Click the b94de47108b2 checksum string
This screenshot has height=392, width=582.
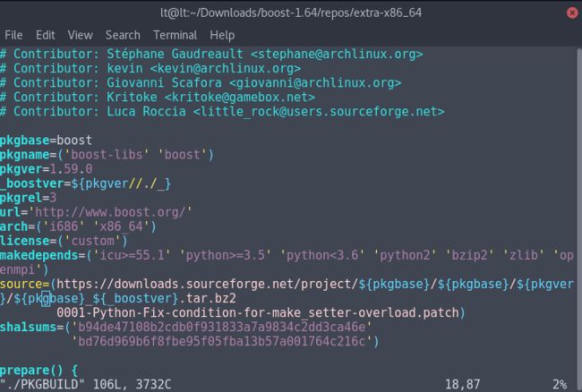point(222,327)
